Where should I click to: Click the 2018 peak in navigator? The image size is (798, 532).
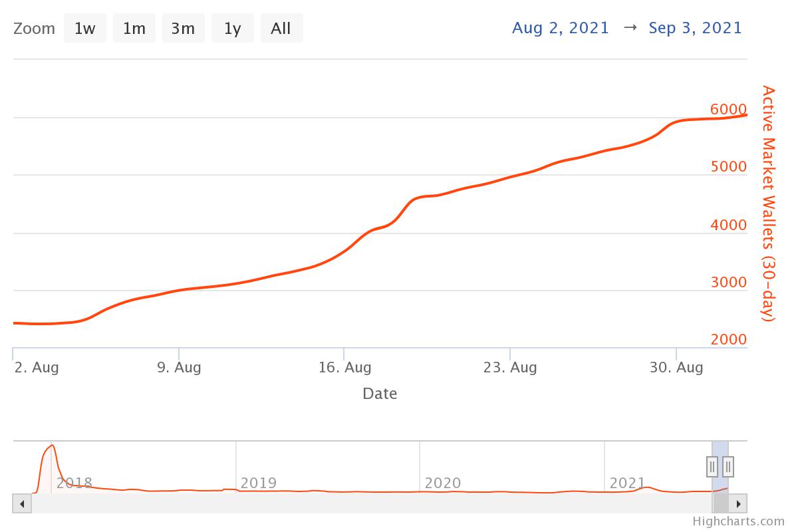[51, 446]
